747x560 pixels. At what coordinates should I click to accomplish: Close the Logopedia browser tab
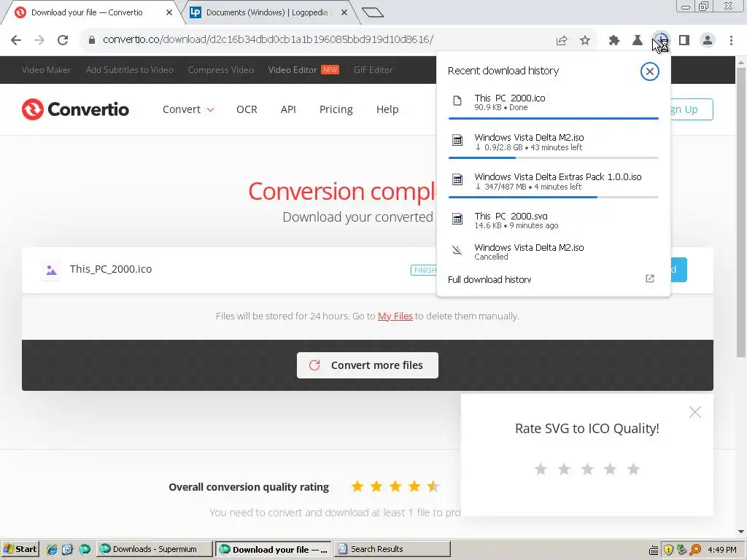point(344,12)
